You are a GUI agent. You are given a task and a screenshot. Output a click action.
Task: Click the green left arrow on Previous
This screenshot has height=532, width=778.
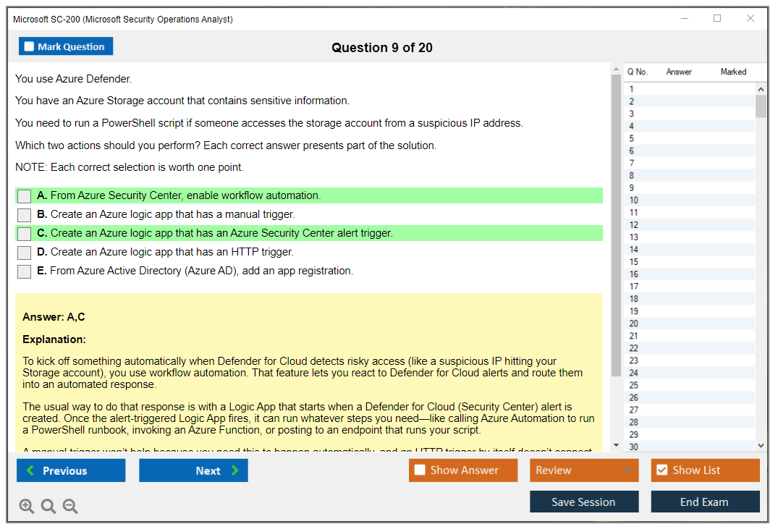coord(30,470)
